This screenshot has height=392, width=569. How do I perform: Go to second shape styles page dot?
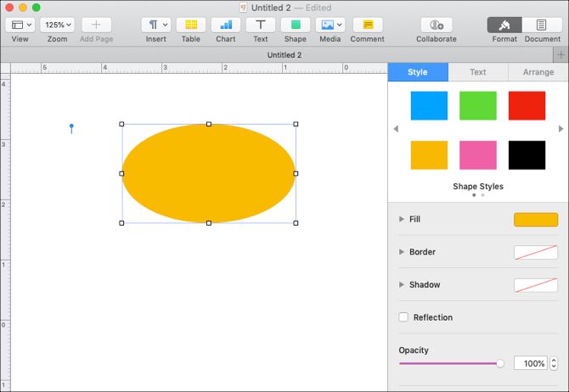(482, 195)
